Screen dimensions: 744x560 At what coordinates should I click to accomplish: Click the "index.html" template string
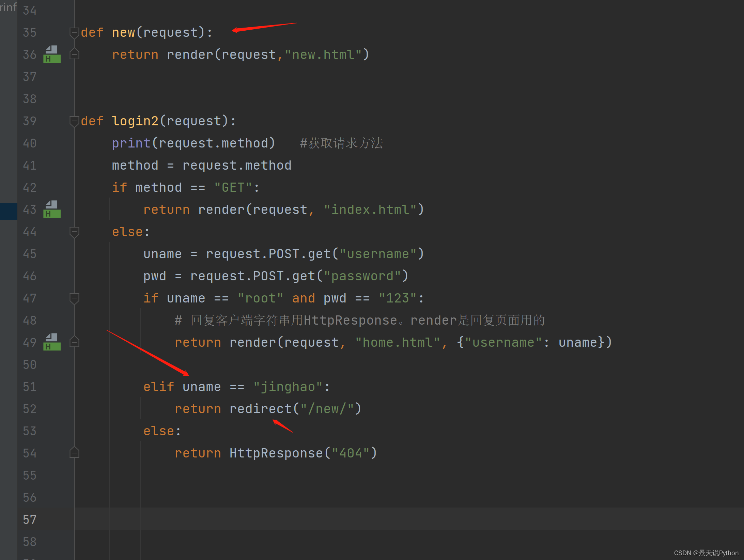point(370,210)
